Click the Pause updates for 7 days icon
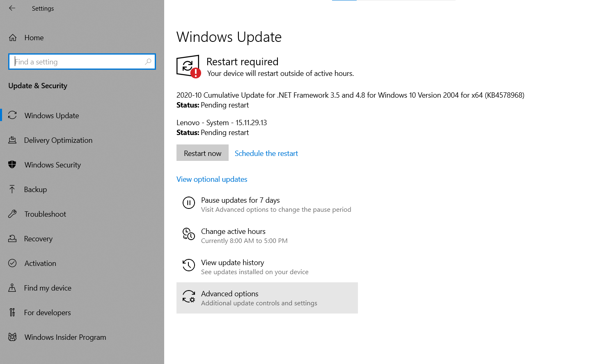This screenshot has height=364, width=605. (x=188, y=202)
